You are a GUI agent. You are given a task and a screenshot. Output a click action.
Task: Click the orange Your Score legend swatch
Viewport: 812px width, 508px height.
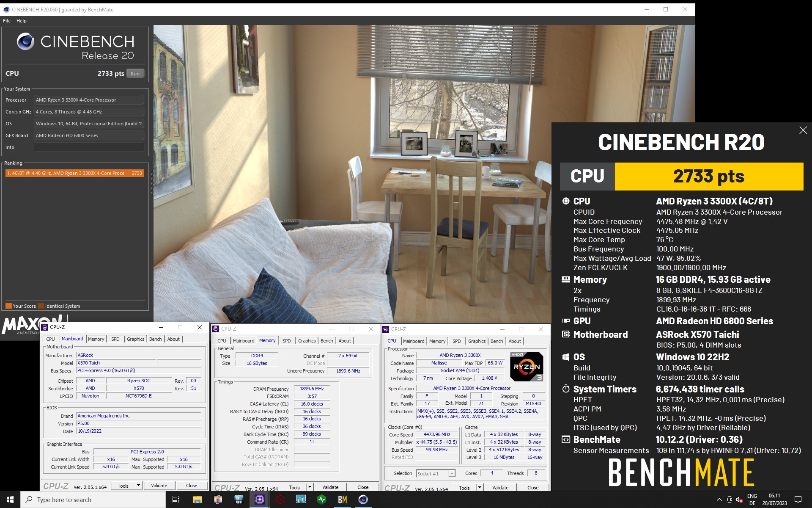pyautogui.click(x=8, y=306)
